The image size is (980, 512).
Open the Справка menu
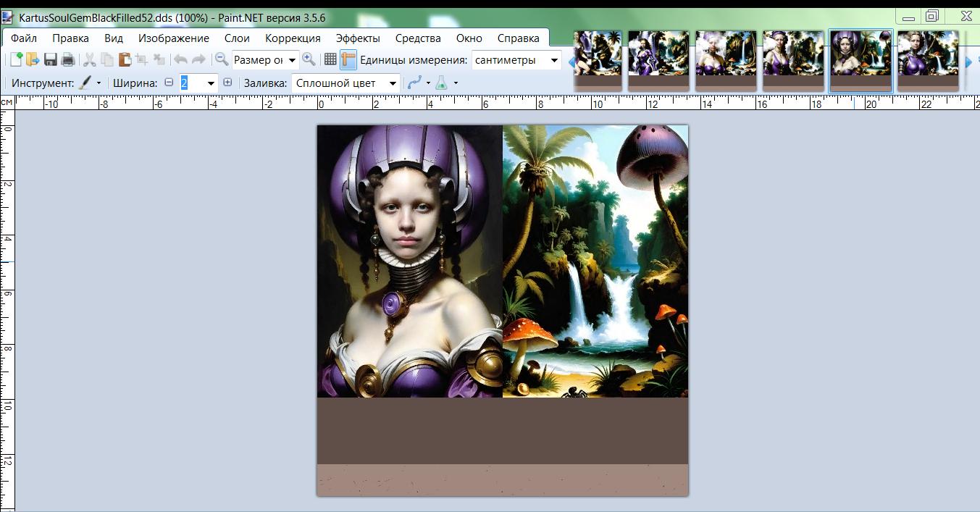click(519, 38)
